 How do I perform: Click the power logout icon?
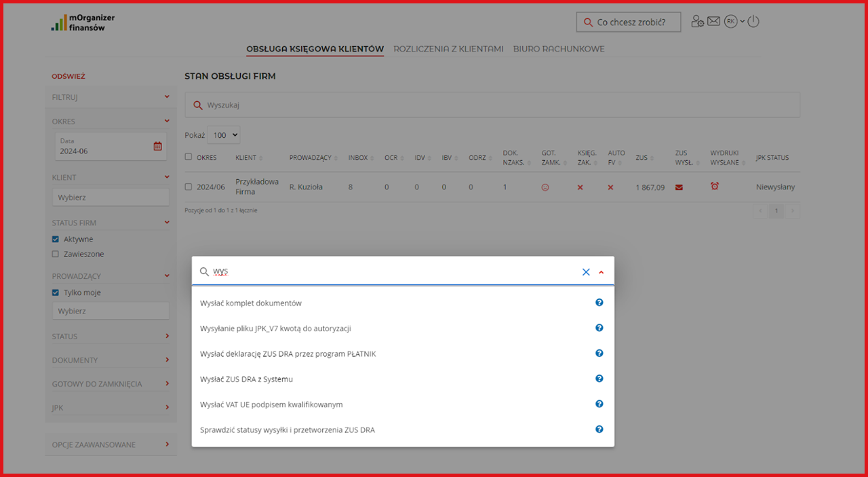753,21
